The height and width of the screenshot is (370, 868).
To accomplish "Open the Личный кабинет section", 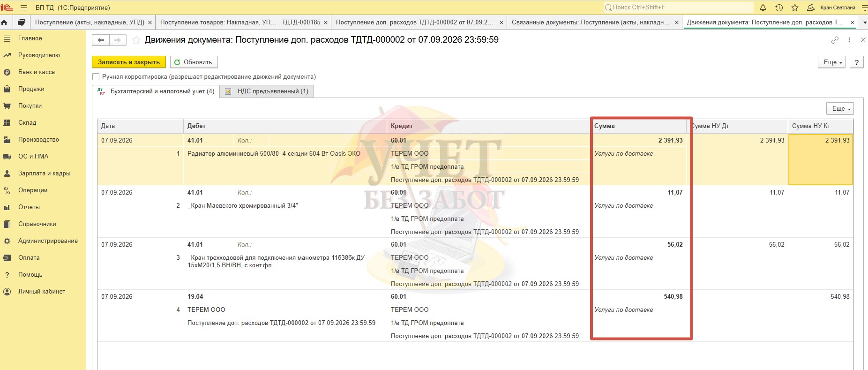I will [42, 291].
